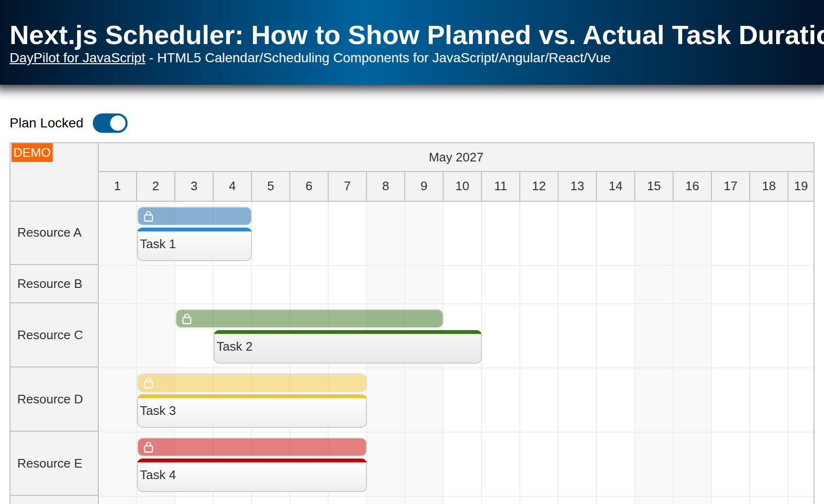Select the Task 4 event
This screenshot has width=824, height=504.
252,475
